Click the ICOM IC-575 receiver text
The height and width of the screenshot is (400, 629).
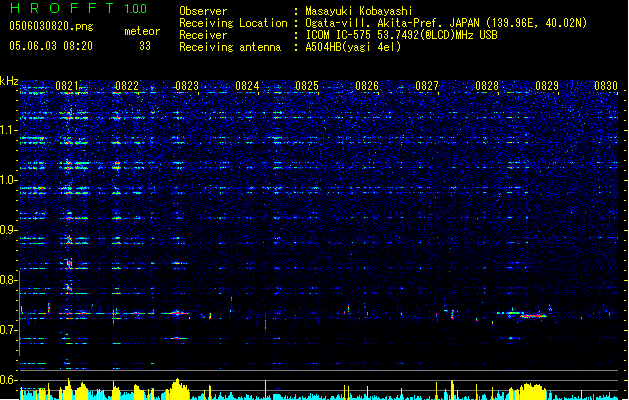(402, 35)
